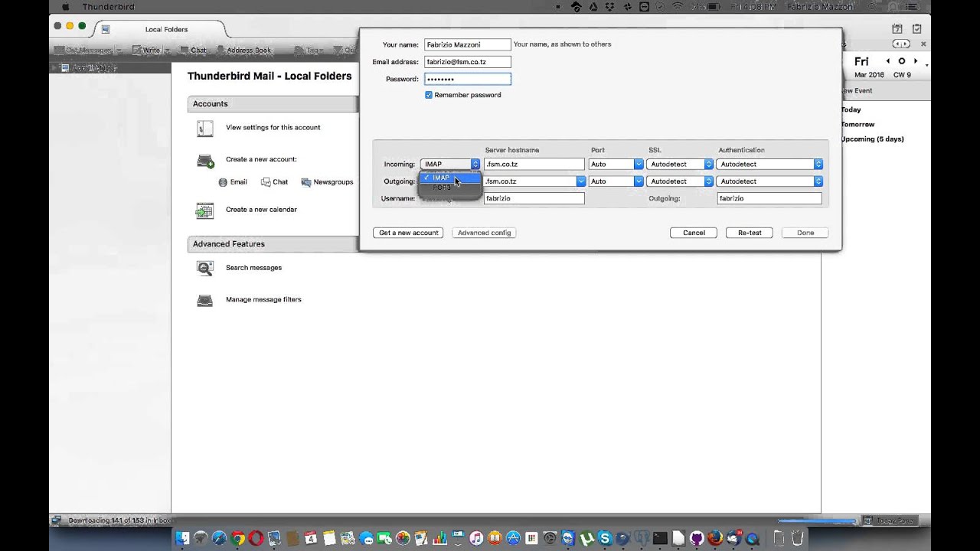Click the Get a new account button
980x551 pixels.
408,233
